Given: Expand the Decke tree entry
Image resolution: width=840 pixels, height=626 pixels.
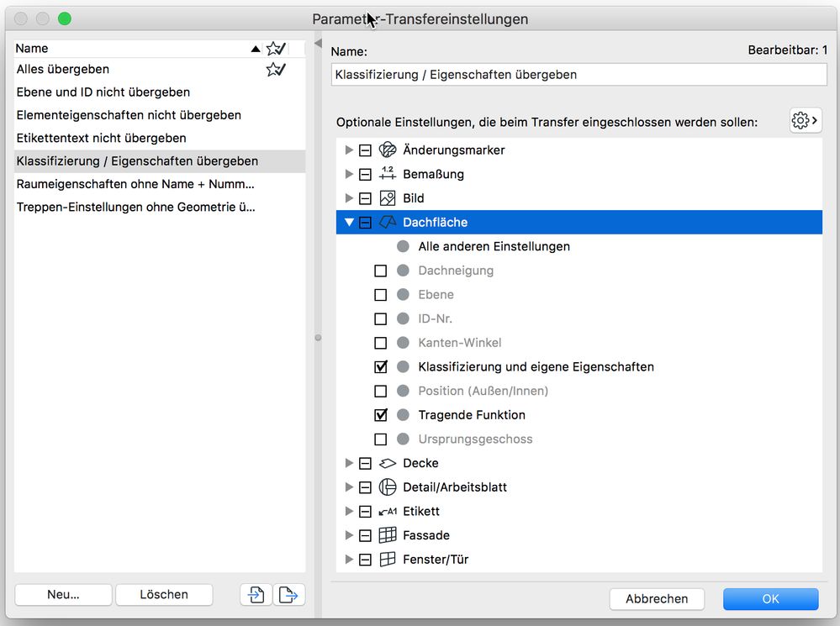Looking at the screenshot, I should point(350,463).
